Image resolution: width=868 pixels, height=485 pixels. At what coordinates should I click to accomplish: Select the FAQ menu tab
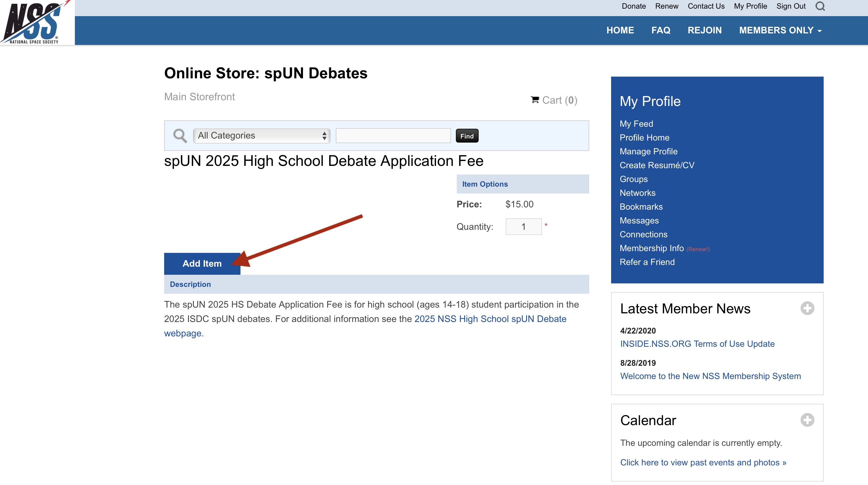(x=661, y=30)
